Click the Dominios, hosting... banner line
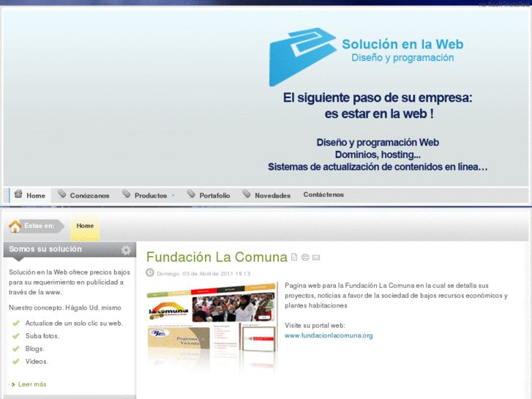The image size is (532, 399). point(378,155)
